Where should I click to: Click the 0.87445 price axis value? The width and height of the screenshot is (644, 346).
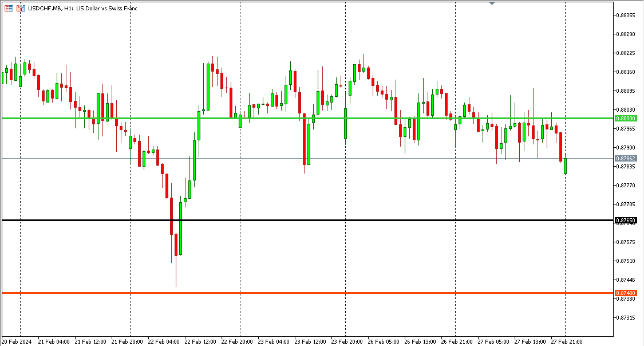click(x=626, y=280)
